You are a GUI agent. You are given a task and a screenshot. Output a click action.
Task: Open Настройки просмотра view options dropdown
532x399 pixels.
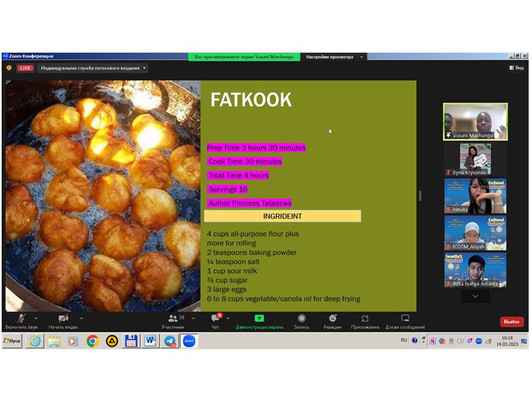[335, 57]
